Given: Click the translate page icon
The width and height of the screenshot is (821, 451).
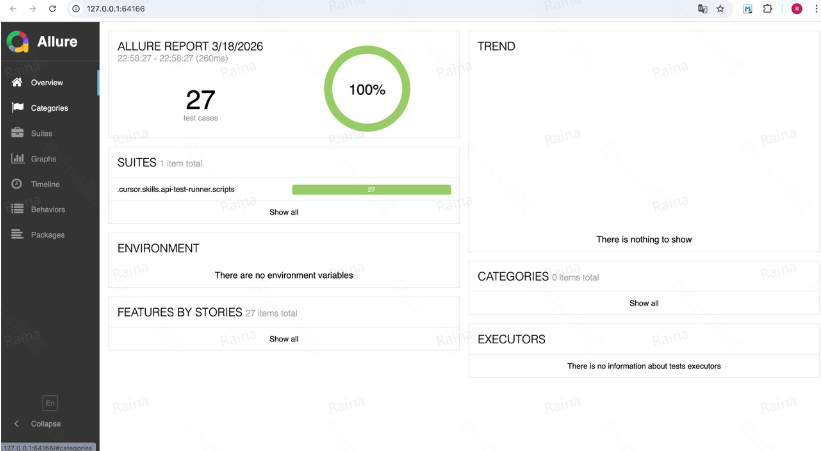Looking at the screenshot, I should pyautogui.click(x=703, y=9).
